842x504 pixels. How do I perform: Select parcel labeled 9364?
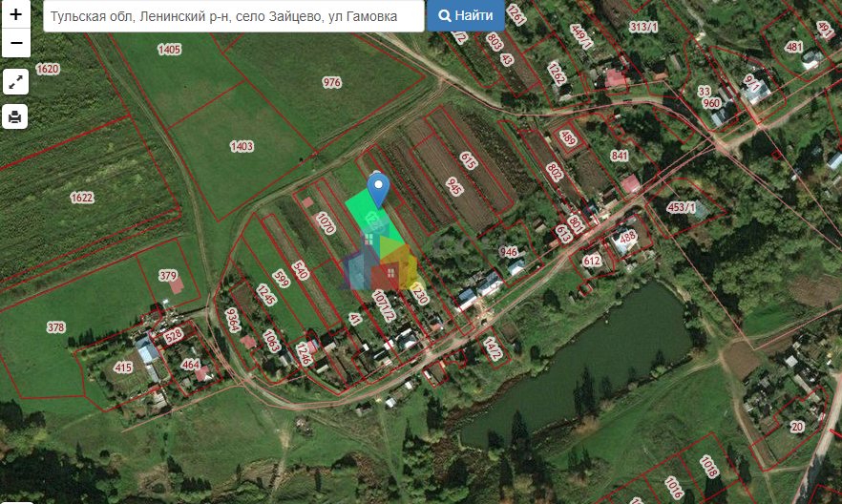click(233, 321)
